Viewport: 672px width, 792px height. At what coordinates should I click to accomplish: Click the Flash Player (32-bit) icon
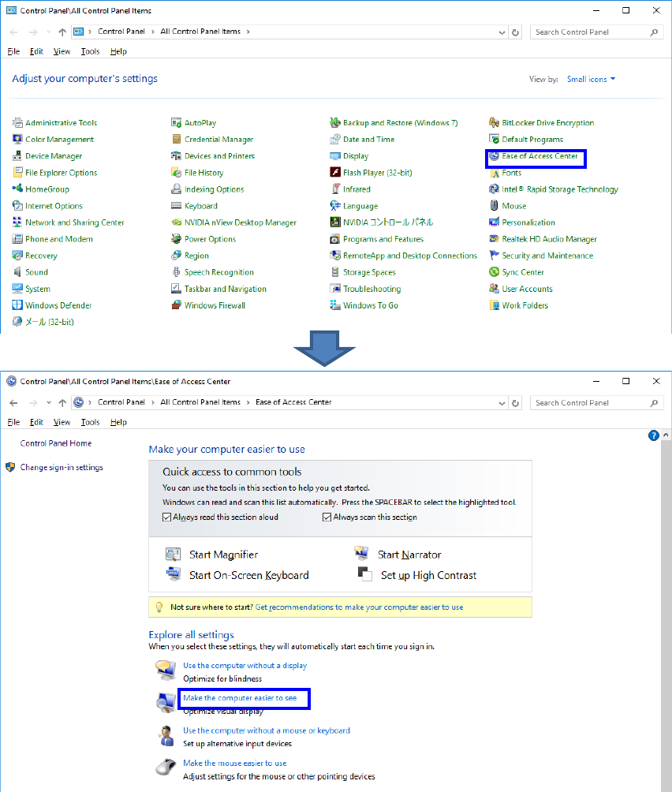pos(334,172)
